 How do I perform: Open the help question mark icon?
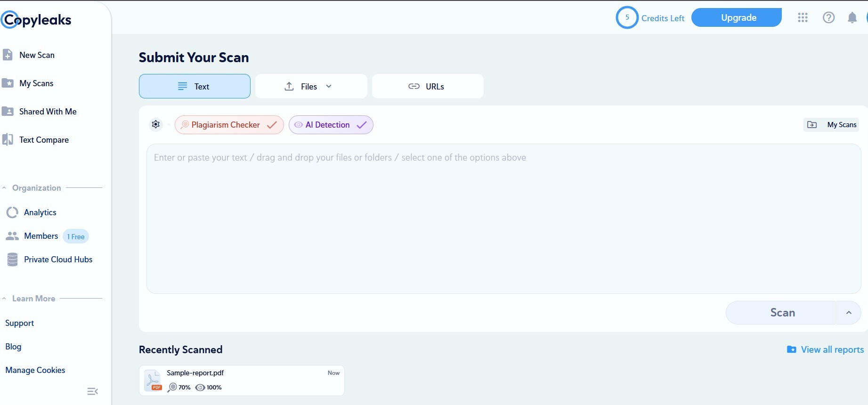828,17
